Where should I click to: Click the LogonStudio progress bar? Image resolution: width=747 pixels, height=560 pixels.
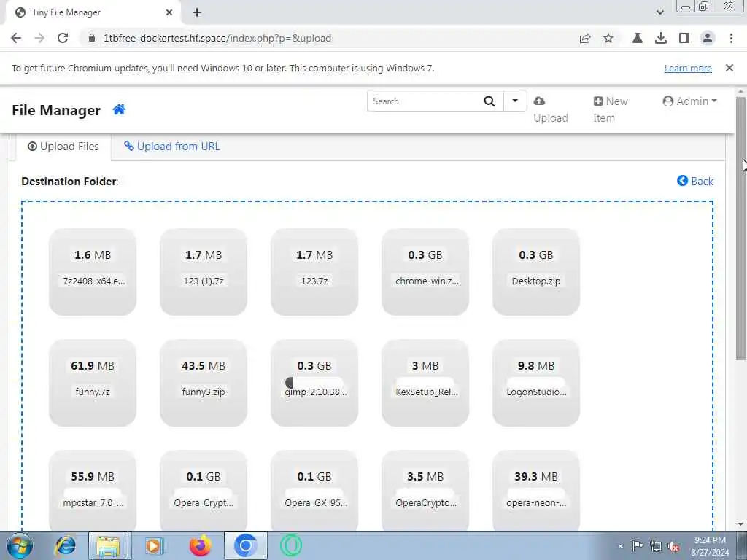click(x=536, y=382)
